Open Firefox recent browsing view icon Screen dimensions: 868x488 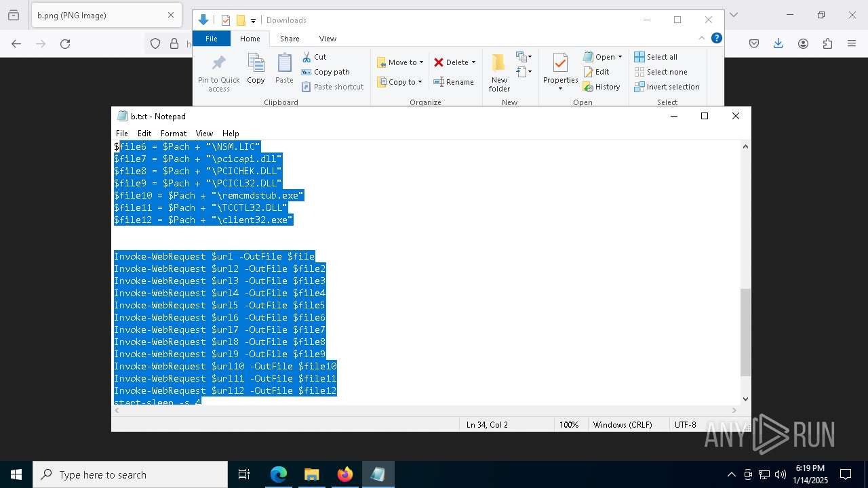(14, 15)
